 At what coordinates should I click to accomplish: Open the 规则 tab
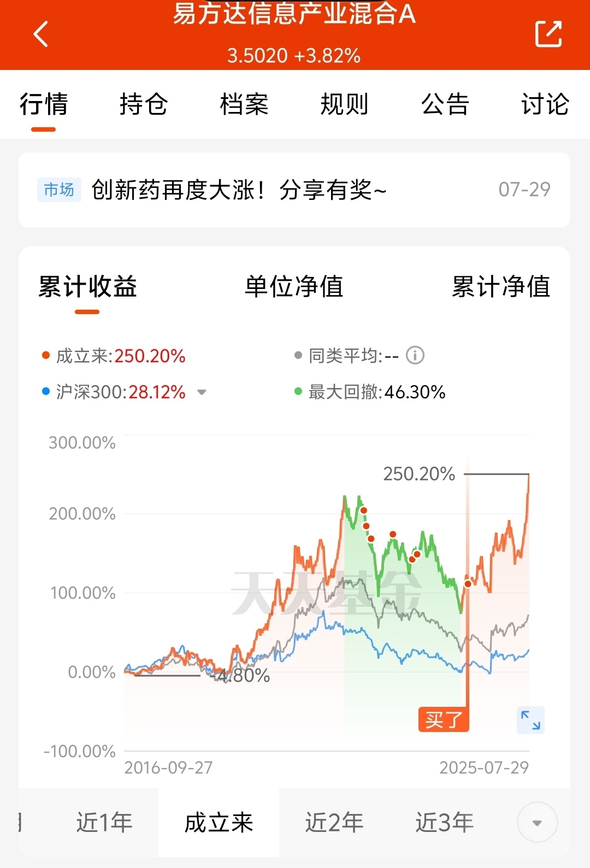click(344, 104)
